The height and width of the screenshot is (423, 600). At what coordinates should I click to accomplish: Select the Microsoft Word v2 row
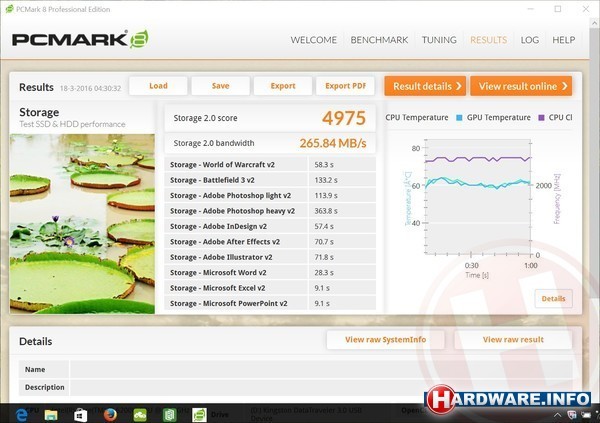click(x=270, y=273)
